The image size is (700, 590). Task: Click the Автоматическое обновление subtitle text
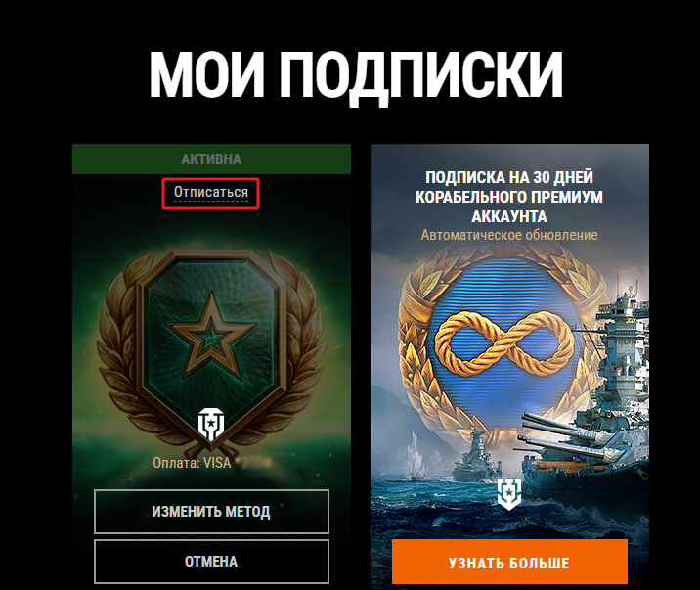509,235
